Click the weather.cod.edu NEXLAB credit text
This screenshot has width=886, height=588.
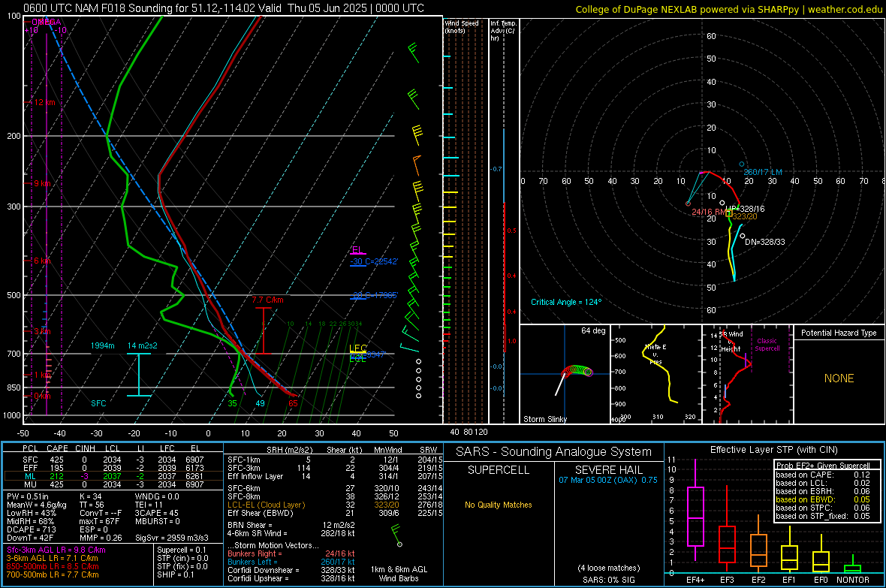[x=729, y=9]
